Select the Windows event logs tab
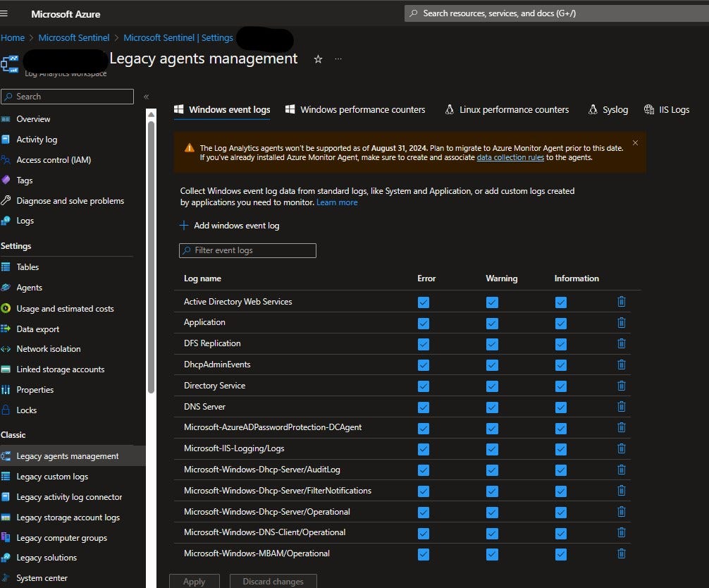This screenshot has height=588, width=709. pos(222,109)
